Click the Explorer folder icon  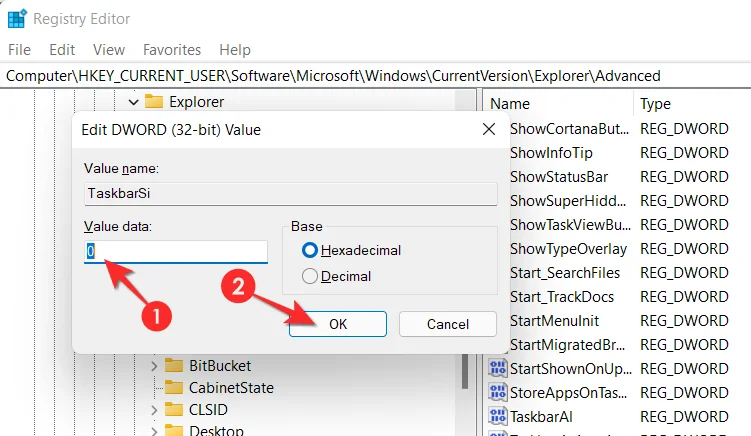pos(154,101)
